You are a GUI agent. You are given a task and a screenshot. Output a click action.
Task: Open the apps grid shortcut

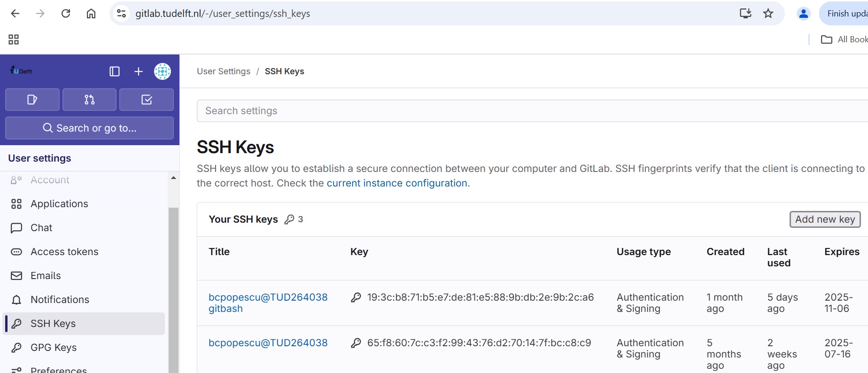[14, 39]
